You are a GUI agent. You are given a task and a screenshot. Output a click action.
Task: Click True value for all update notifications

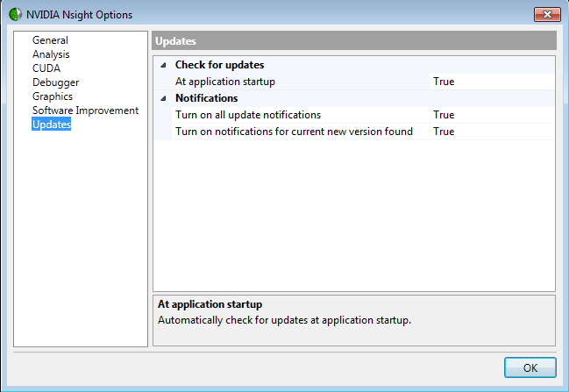(492, 115)
